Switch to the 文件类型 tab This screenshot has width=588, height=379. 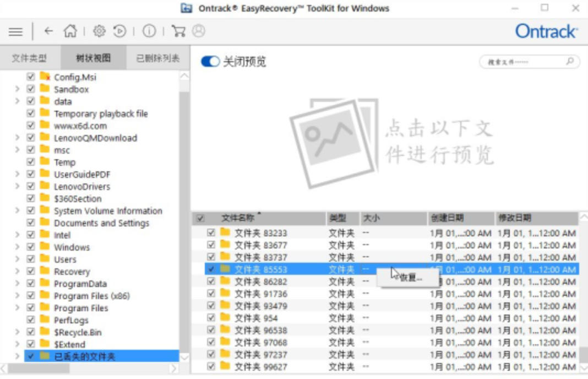click(x=29, y=58)
